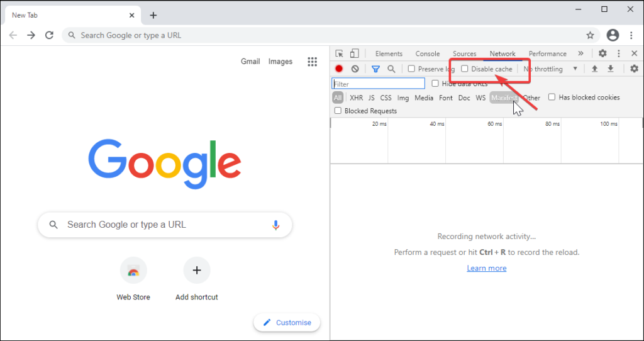The height and width of the screenshot is (341, 644).
Task: Open the Gmail link
Action: click(x=250, y=62)
